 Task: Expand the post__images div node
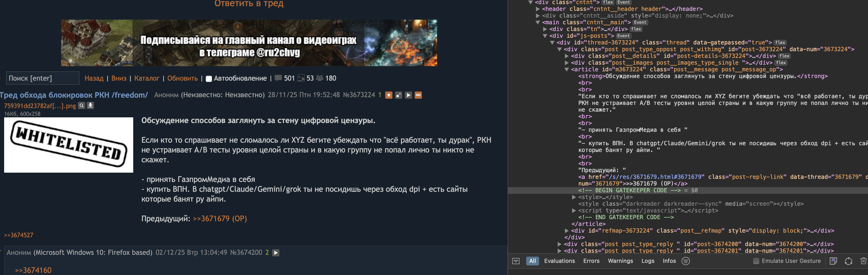pyautogui.click(x=567, y=63)
